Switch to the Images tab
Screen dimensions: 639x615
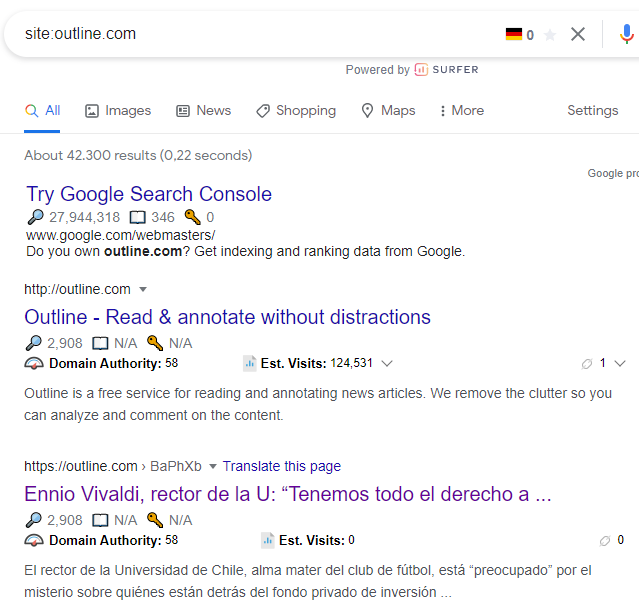pos(118,110)
